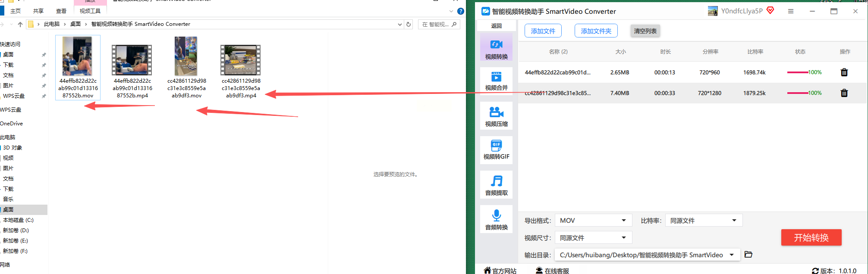
Task: Select 视频 in Explorer sidebar
Action: 8,158
